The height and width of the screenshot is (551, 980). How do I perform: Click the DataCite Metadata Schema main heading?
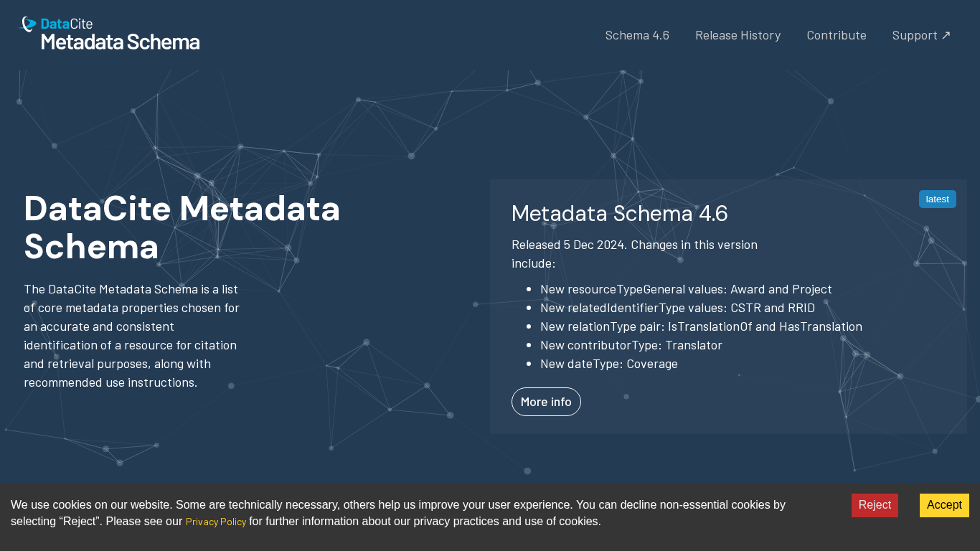182,227
